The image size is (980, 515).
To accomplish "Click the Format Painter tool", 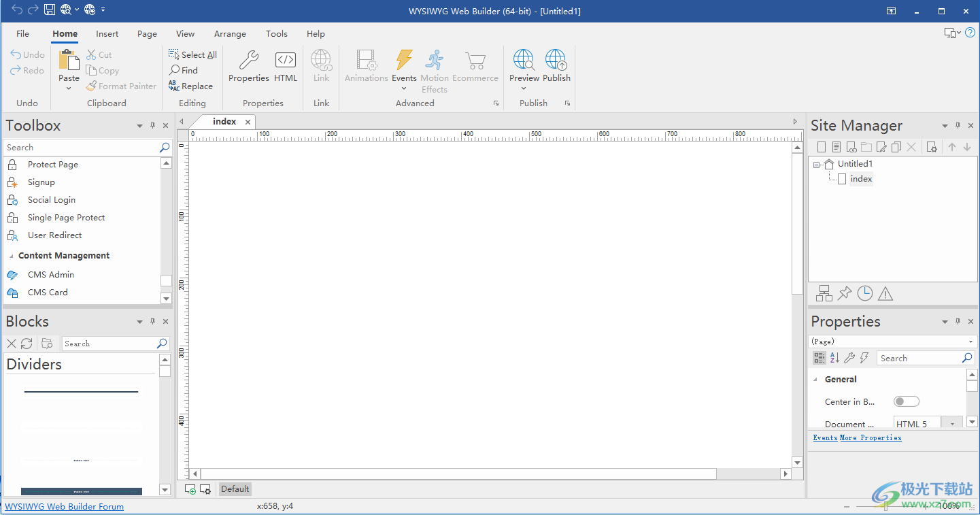I will [121, 86].
